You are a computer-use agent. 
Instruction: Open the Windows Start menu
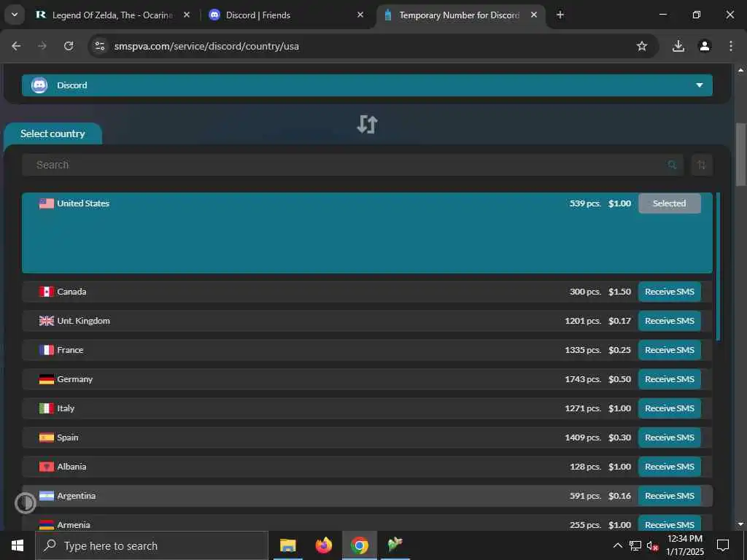pyautogui.click(x=18, y=545)
